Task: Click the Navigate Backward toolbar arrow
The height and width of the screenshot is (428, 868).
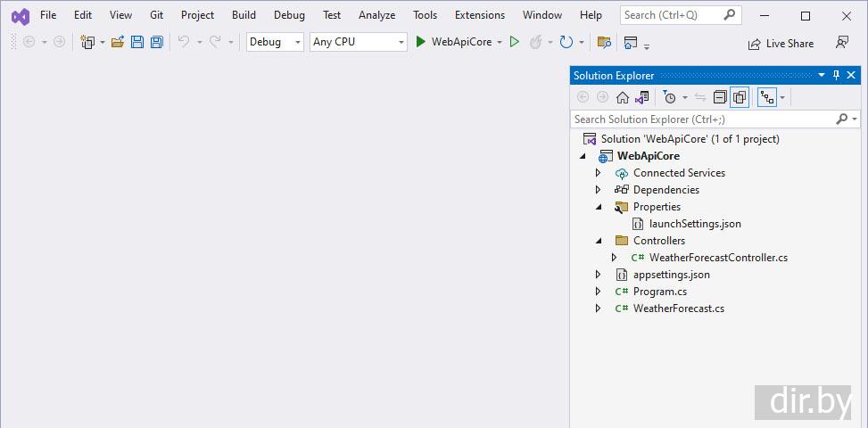Action: point(29,42)
